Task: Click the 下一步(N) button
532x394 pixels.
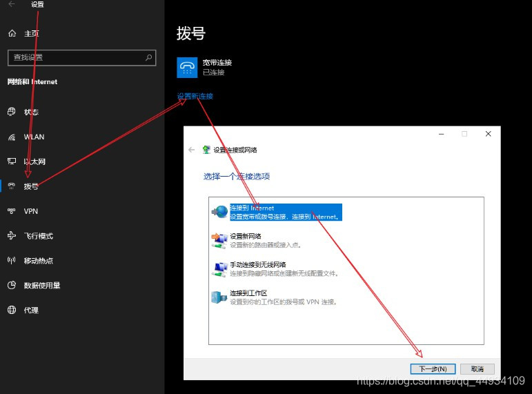Action: (x=433, y=369)
